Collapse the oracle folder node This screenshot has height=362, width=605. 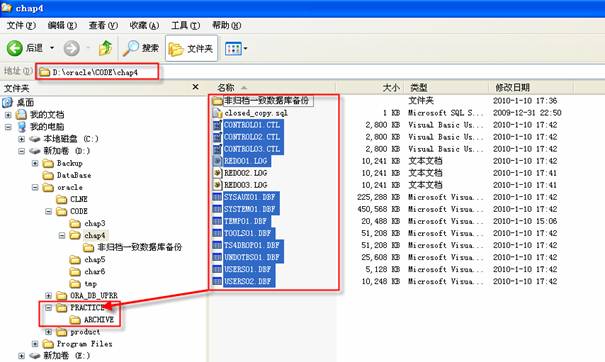(35, 187)
